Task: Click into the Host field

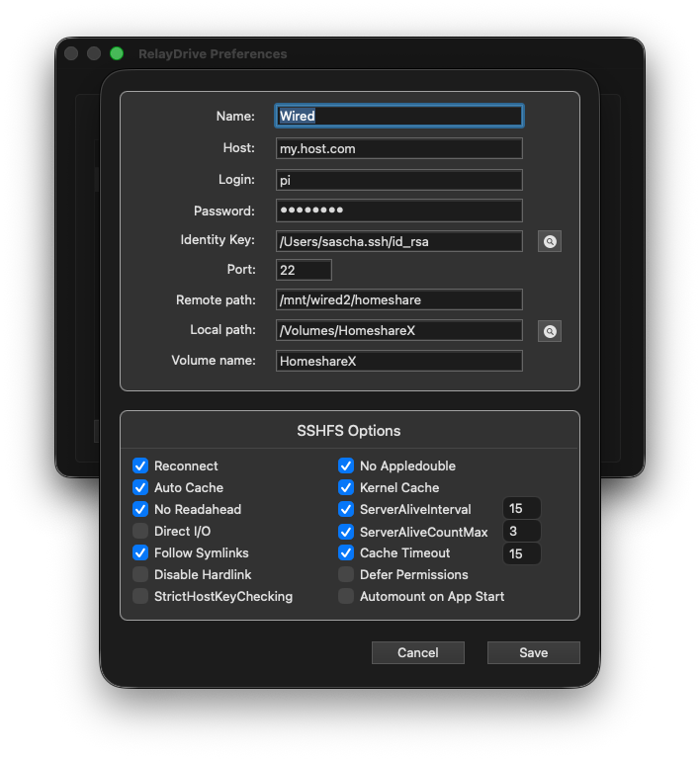Action: 398,148
